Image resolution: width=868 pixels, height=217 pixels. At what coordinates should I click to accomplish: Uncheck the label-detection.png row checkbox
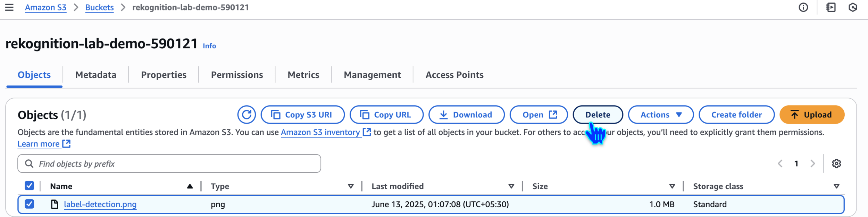pyautogui.click(x=30, y=204)
